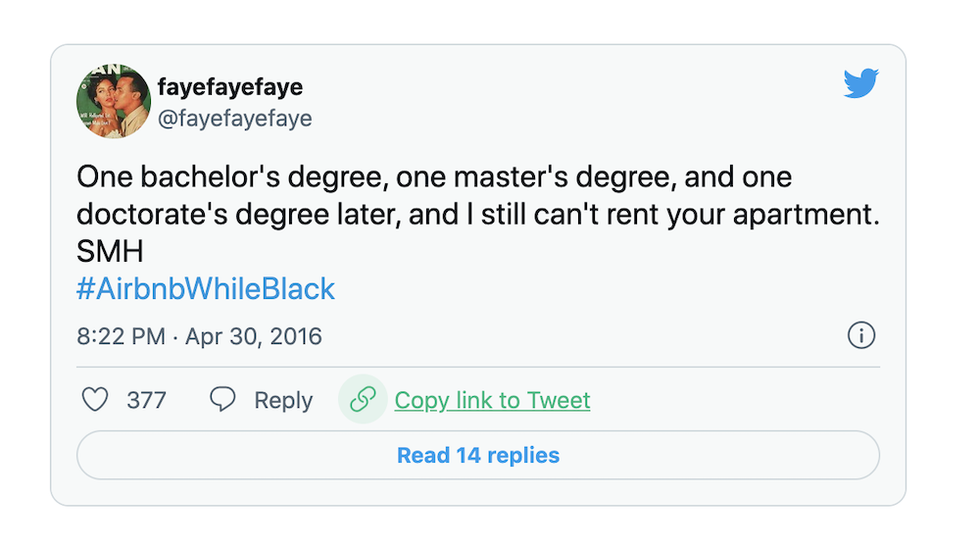Click the 377 likes count
This screenshot has width=980, height=547.
pos(146,400)
